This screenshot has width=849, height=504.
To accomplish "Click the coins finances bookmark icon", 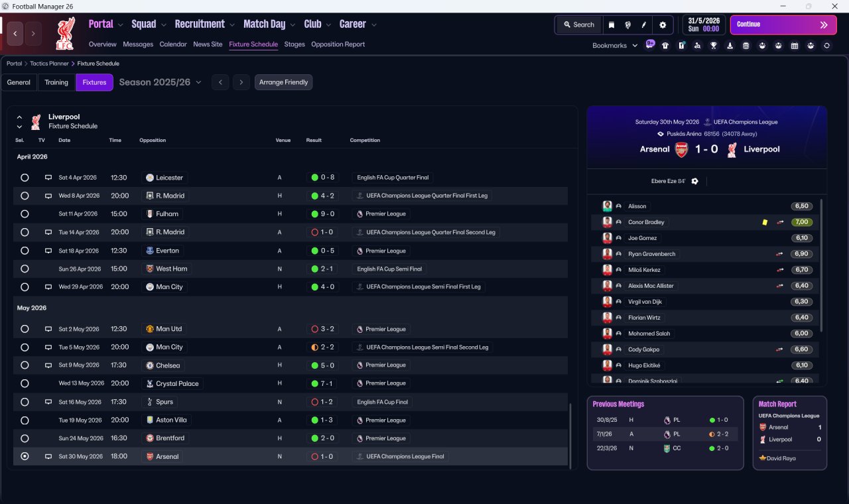I will point(746,46).
